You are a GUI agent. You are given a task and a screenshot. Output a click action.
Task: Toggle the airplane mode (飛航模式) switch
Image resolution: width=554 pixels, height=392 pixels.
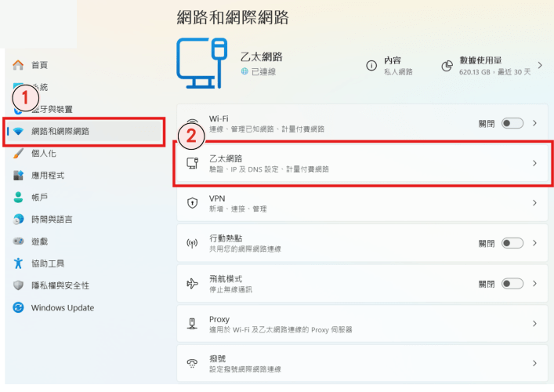point(512,284)
